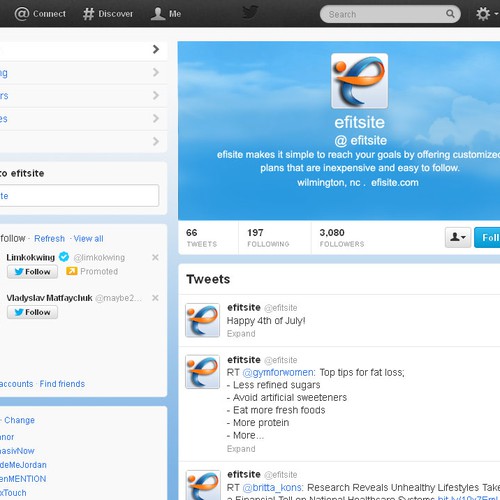Open the Discover tab in top bar
This screenshot has width=500, height=500.
[108, 14]
